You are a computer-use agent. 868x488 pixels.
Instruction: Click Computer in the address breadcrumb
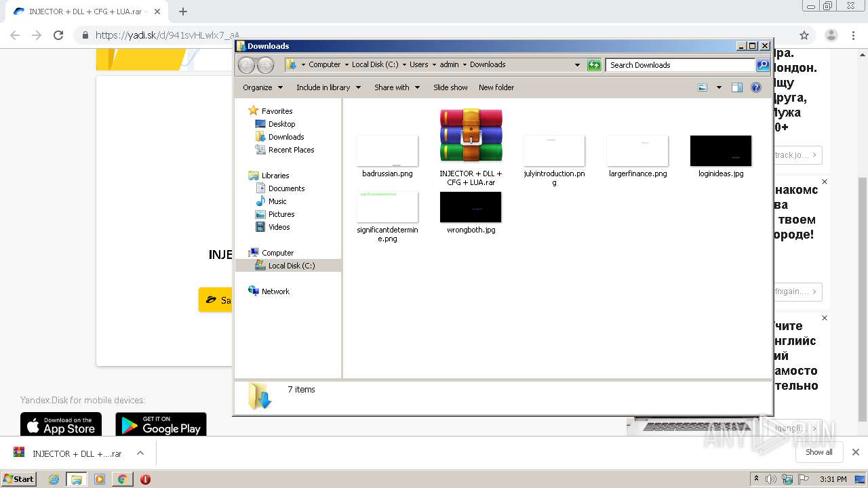coord(324,65)
